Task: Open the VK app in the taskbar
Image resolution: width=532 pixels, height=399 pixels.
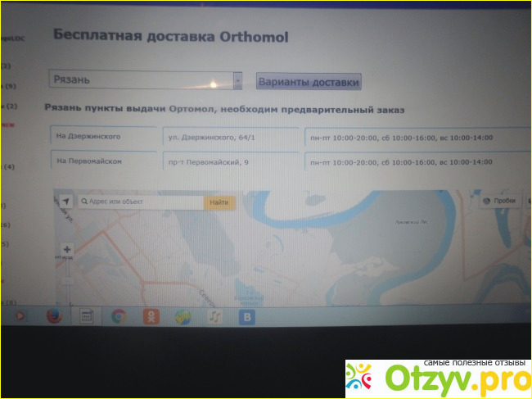Action: (x=246, y=317)
